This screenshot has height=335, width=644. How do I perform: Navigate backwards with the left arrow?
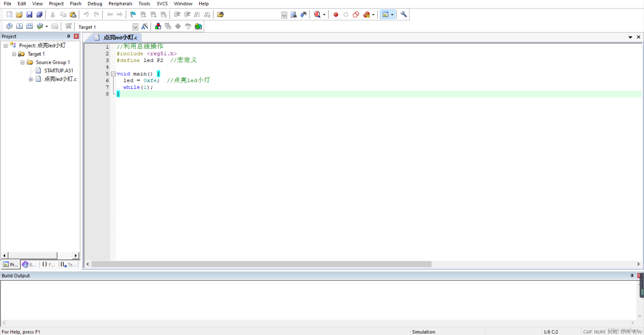pos(110,14)
